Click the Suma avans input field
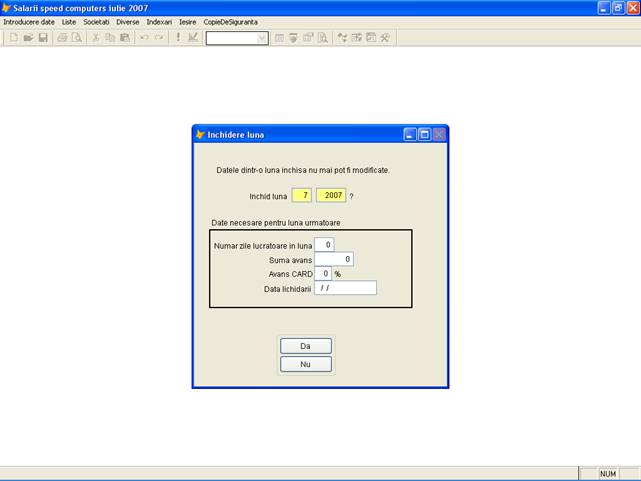Screen dimensions: 641x481 tap(334, 259)
